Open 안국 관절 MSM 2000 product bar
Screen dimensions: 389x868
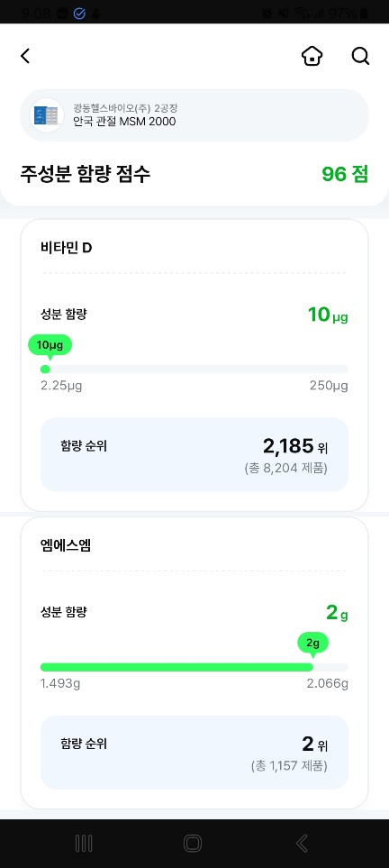pyautogui.click(x=194, y=115)
